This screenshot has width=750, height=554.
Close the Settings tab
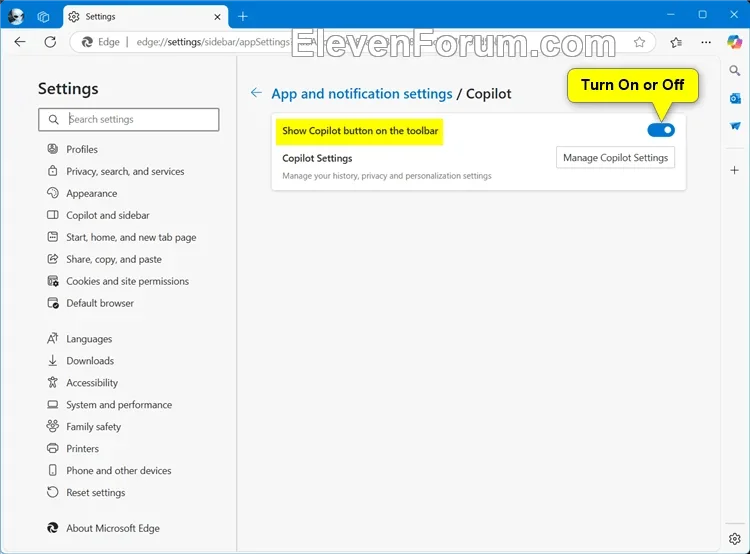pyautogui.click(x=217, y=17)
